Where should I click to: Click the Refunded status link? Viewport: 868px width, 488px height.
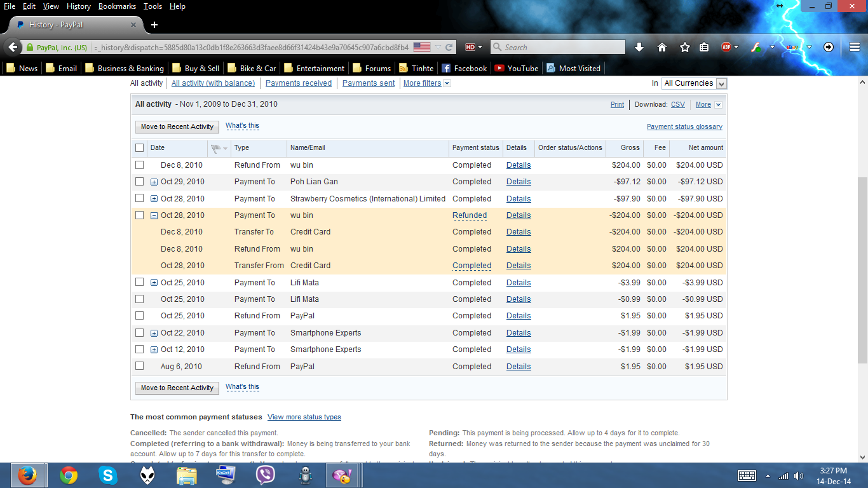(x=470, y=215)
